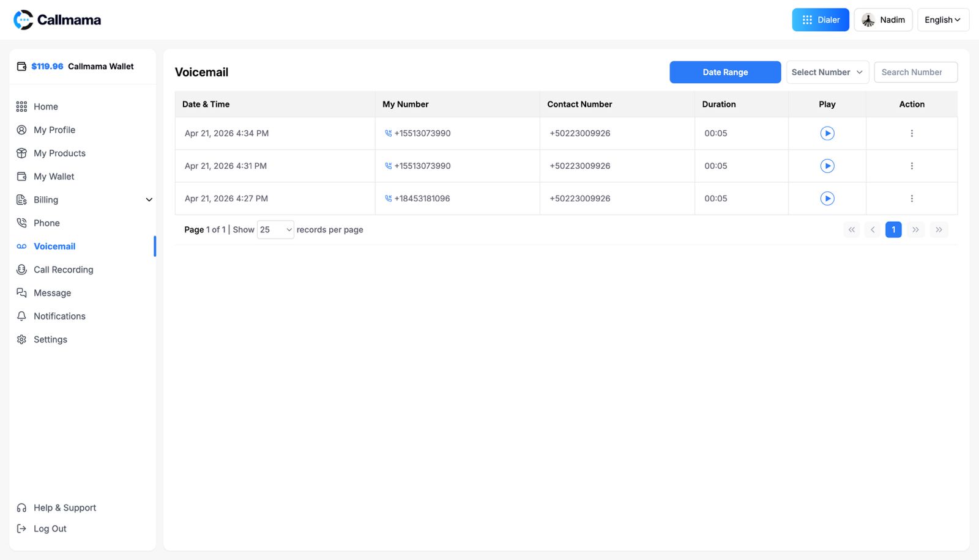This screenshot has height=560, width=979.
Task: Click the Home grid icon in sidebar
Action: click(21, 106)
